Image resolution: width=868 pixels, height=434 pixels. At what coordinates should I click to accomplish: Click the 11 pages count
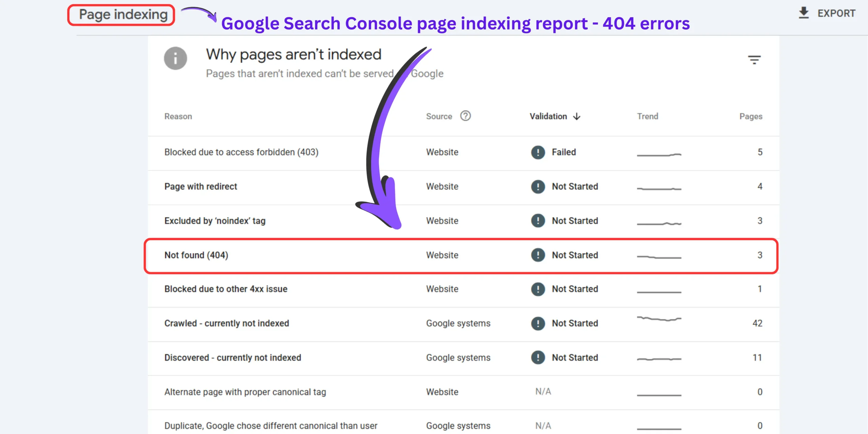[x=757, y=357]
